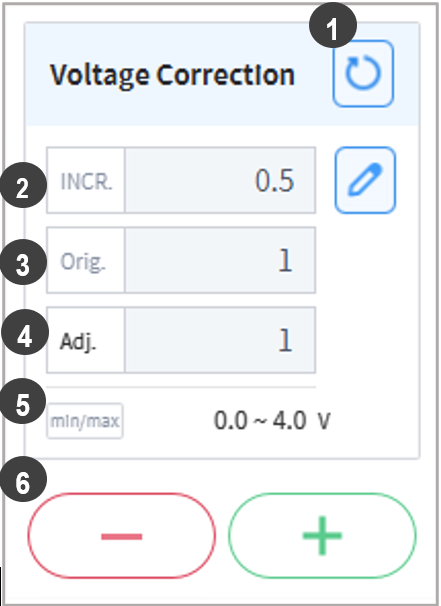Click callout marker number 6

point(23,479)
